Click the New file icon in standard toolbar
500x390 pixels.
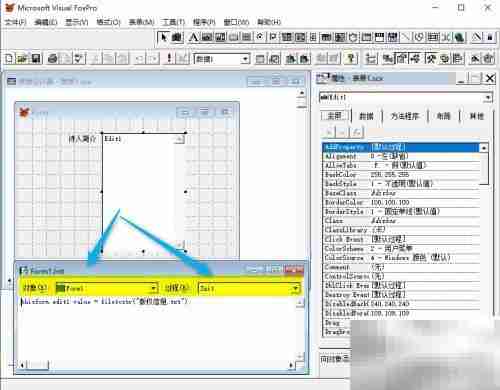click(10, 59)
